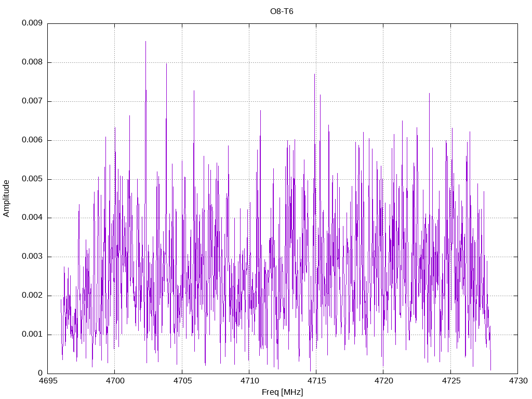This screenshot has width=532, height=399.
Task: Click the x-axis tick label 4725
Action: click(451, 381)
